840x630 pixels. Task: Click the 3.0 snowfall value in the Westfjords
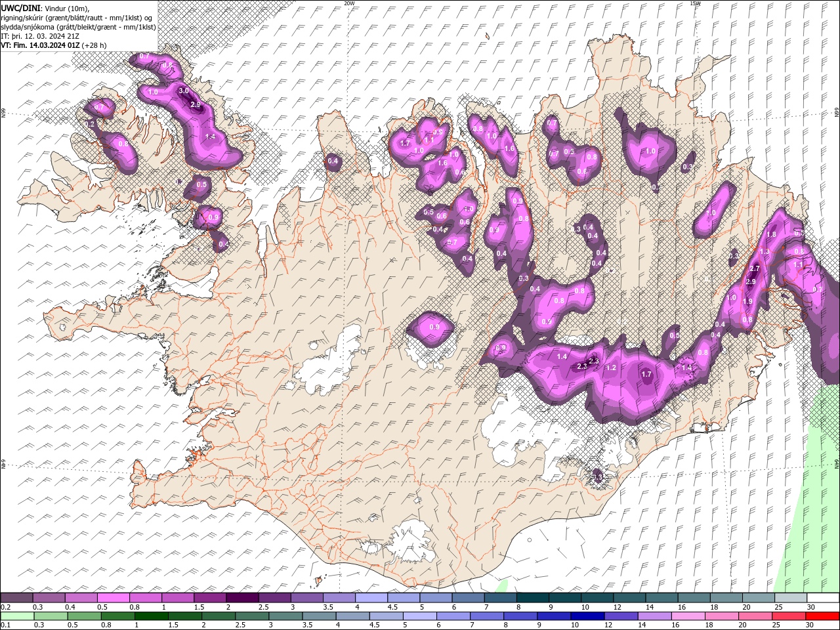point(184,91)
